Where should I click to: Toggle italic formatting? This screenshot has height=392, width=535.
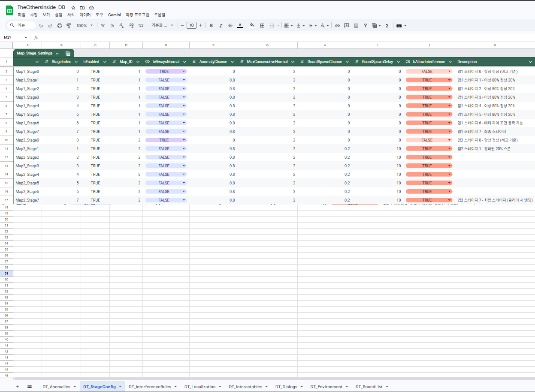[x=221, y=26]
